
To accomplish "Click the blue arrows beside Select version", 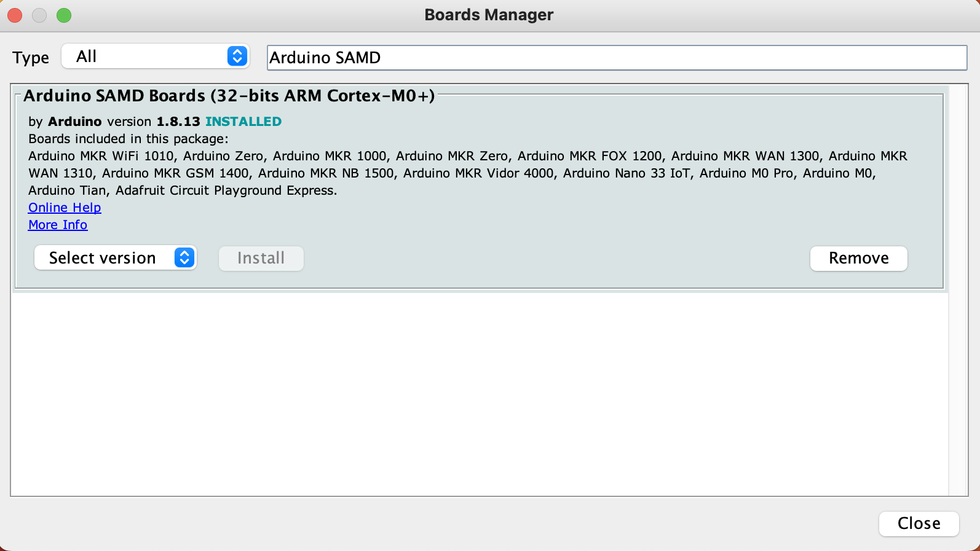I will tap(184, 258).
